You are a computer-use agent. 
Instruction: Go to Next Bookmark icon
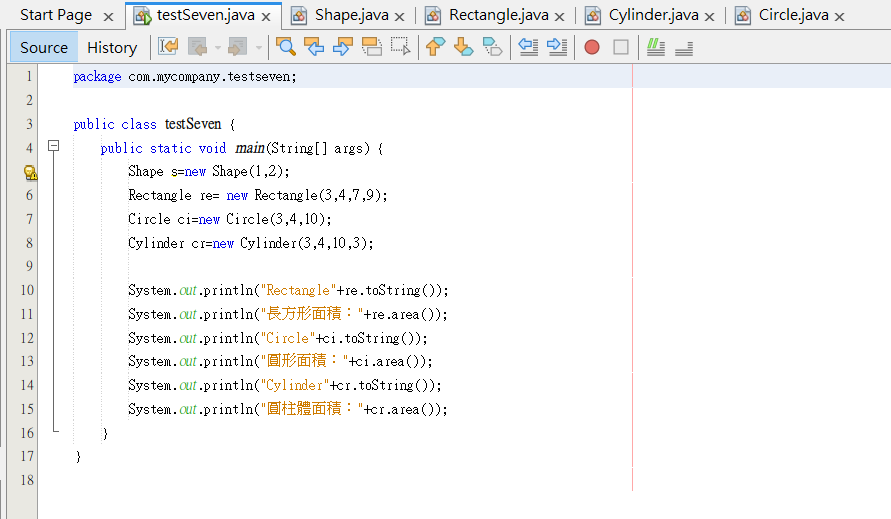pos(464,47)
